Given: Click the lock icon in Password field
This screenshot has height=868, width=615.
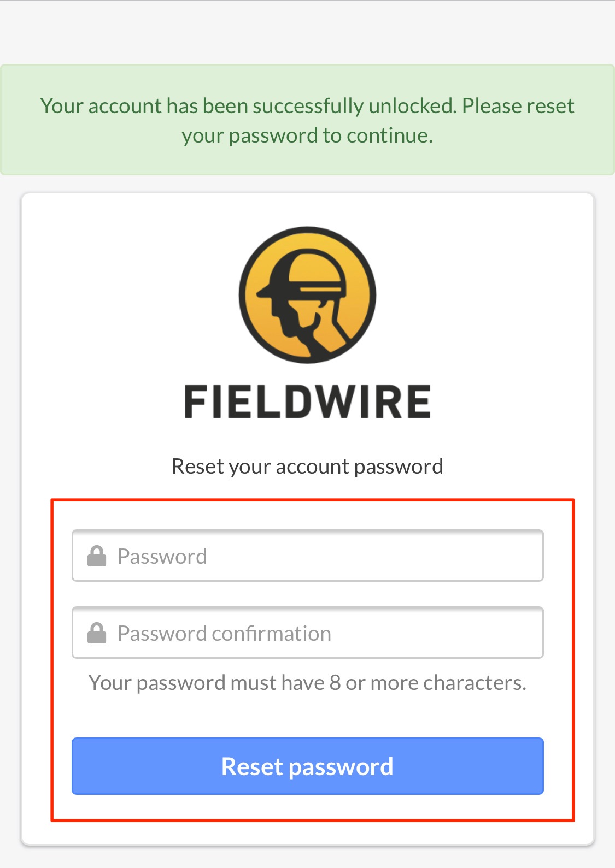Looking at the screenshot, I should click(x=97, y=556).
